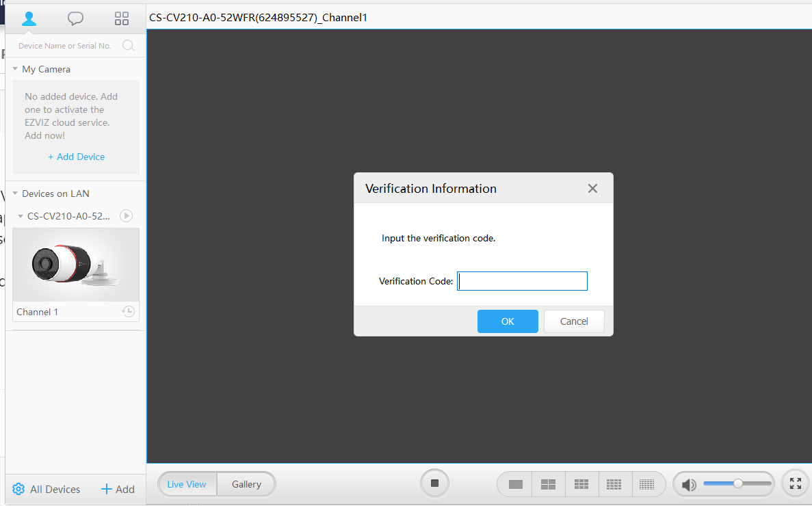Mute the speaker volume icon
Viewport: 812px width, 506px height.
(689, 485)
